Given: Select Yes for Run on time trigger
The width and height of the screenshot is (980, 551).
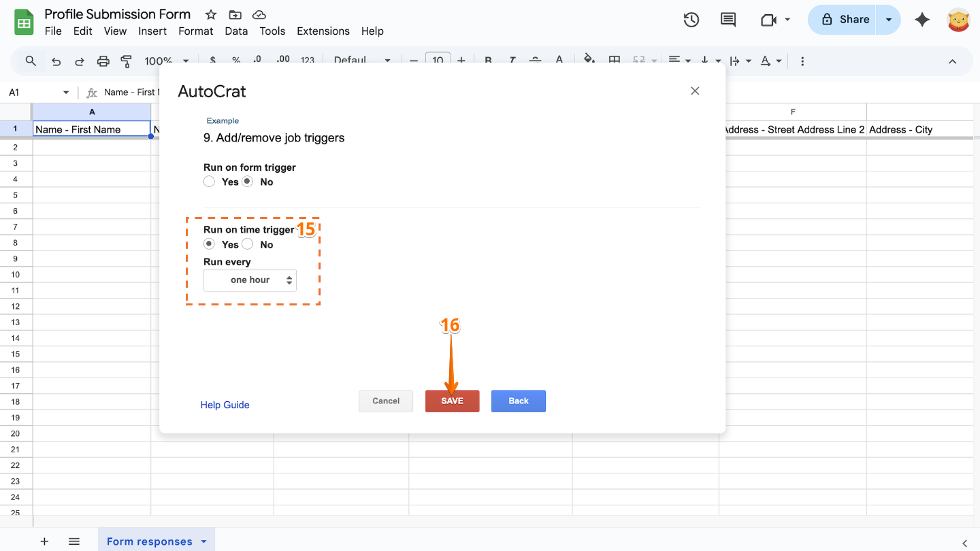Looking at the screenshot, I should click(210, 244).
